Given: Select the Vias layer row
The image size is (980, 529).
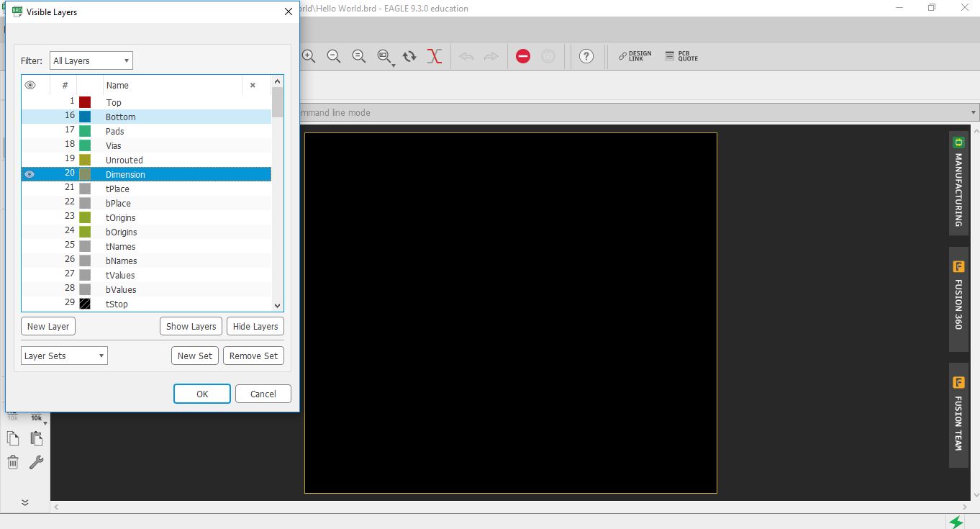Looking at the screenshot, I should pos(146,145).
